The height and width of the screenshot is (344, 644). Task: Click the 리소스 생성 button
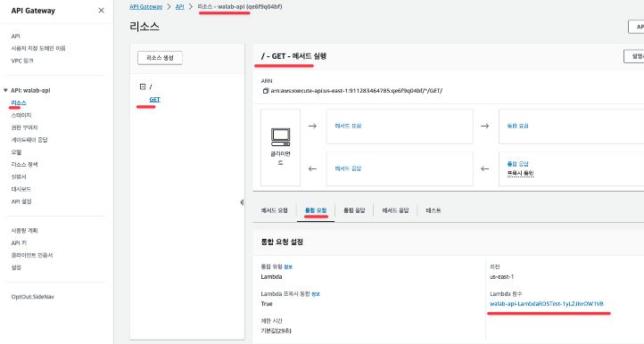pyautogui.click(x=160, y=58)
